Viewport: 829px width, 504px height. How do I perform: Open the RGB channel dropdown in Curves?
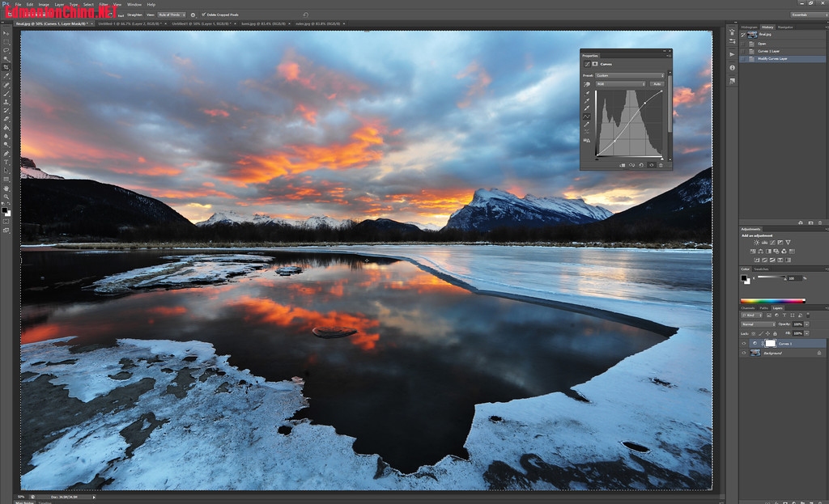621,83
